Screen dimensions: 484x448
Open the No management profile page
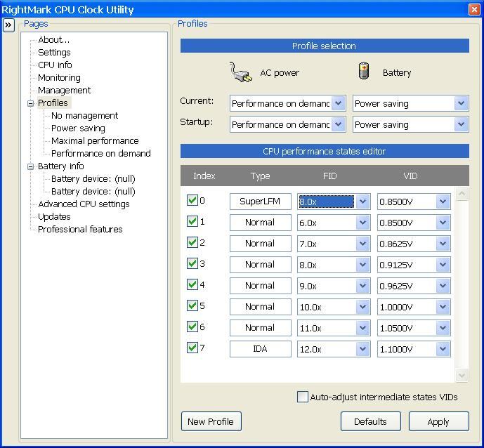point(84,116)
